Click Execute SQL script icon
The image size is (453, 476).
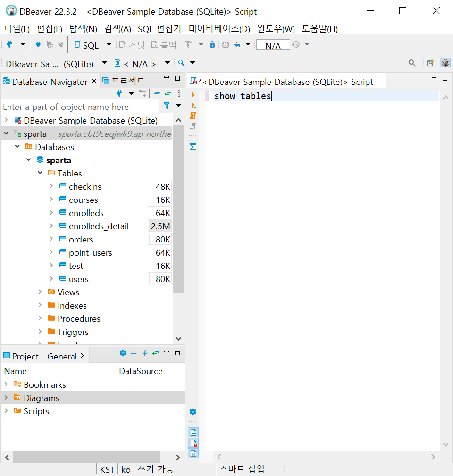193,116
